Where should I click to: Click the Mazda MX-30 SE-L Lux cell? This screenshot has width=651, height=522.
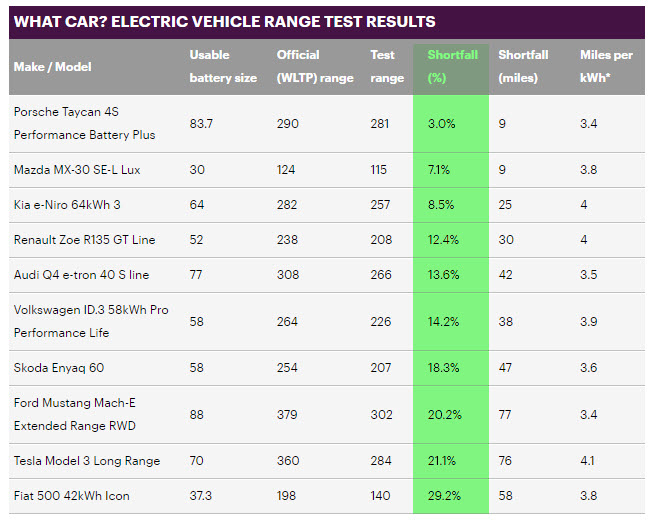point(77,170)
